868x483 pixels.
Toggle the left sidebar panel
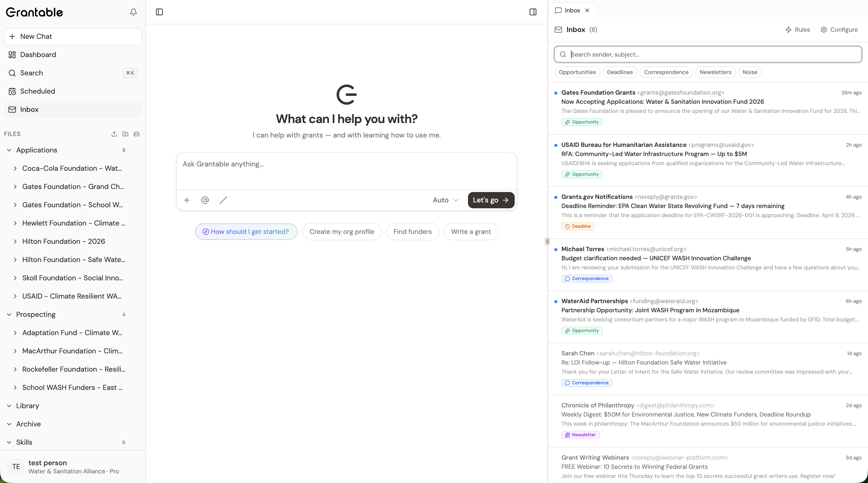(159, 12)
